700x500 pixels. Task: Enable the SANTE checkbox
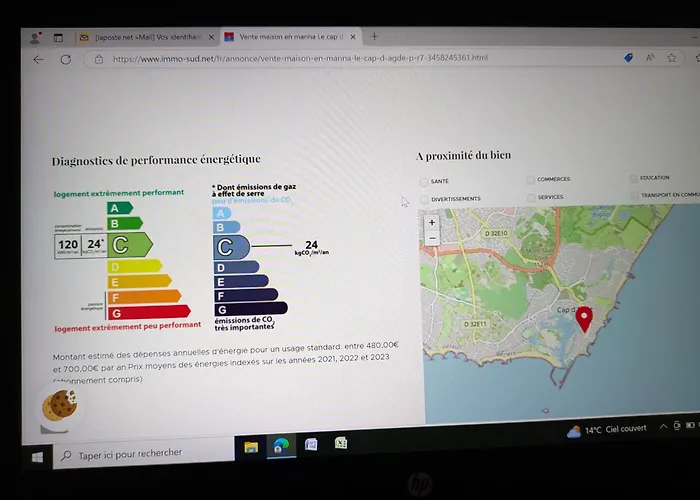tap(424, 181)
